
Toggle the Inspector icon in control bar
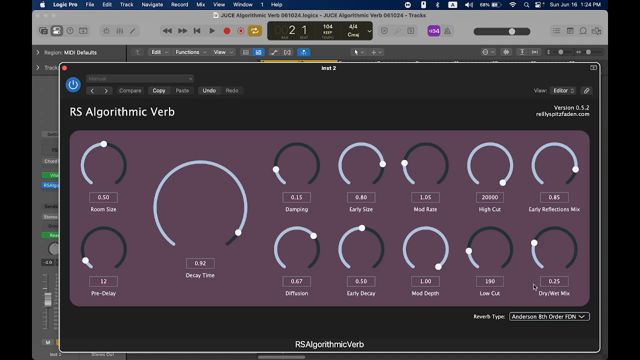[57, 31]
